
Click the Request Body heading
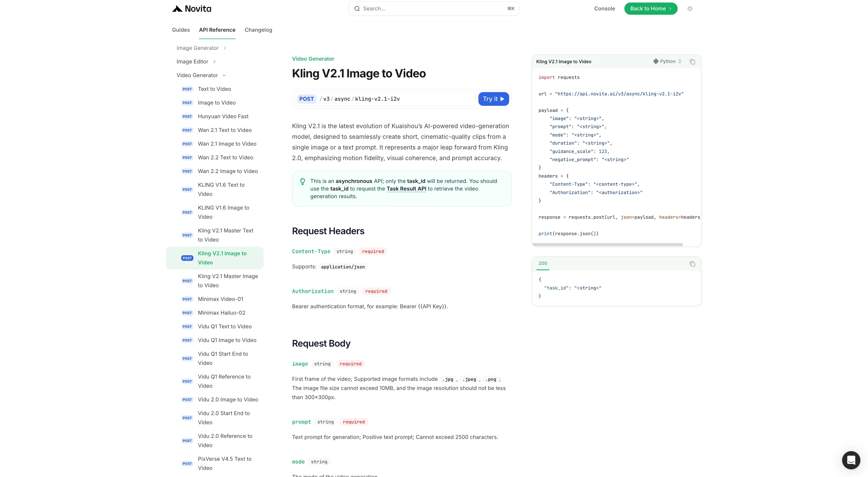click(321, 343)
